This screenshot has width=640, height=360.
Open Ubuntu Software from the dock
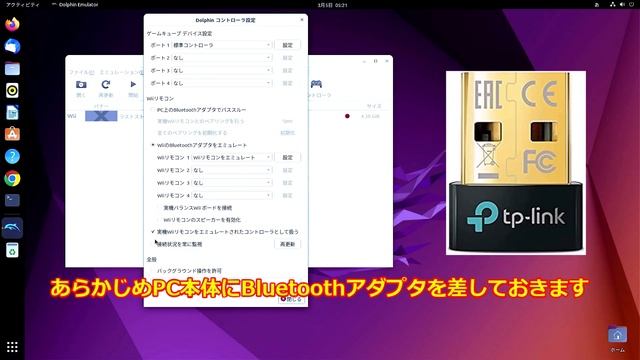(12, 134)
